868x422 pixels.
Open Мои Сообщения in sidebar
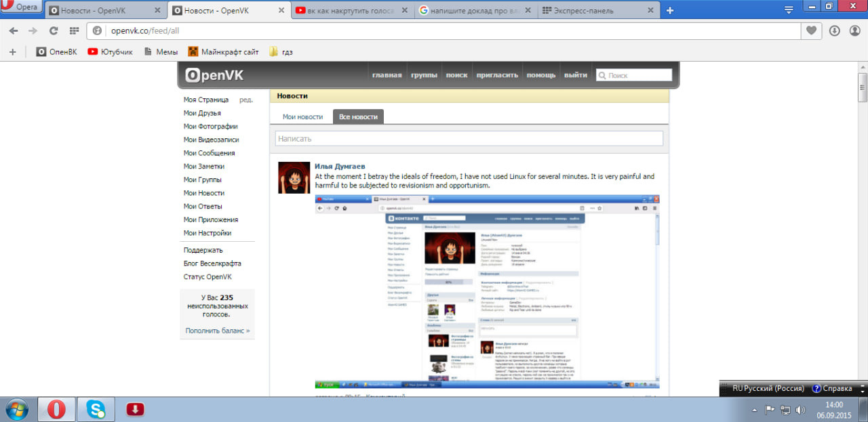pyautogui.click(x=209, y=153)
